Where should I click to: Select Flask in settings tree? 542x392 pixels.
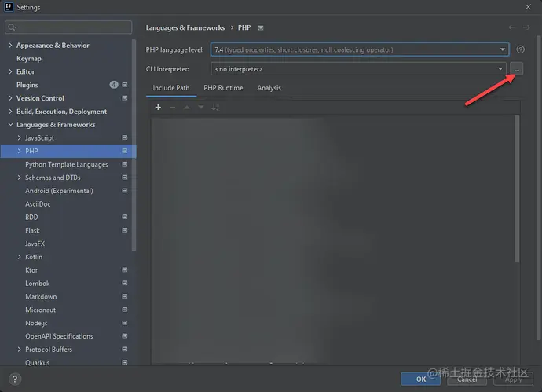(x=32, y=231)
